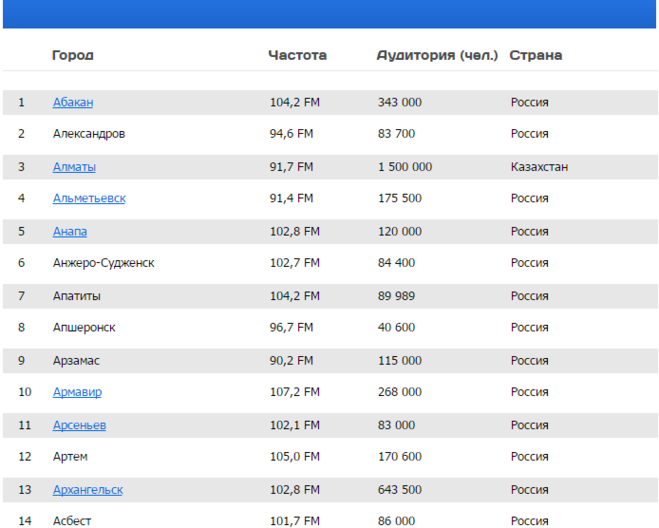Screen dimensions: 659x528
Task: Select the Апатиты city cell
Action: pos(77,296)
